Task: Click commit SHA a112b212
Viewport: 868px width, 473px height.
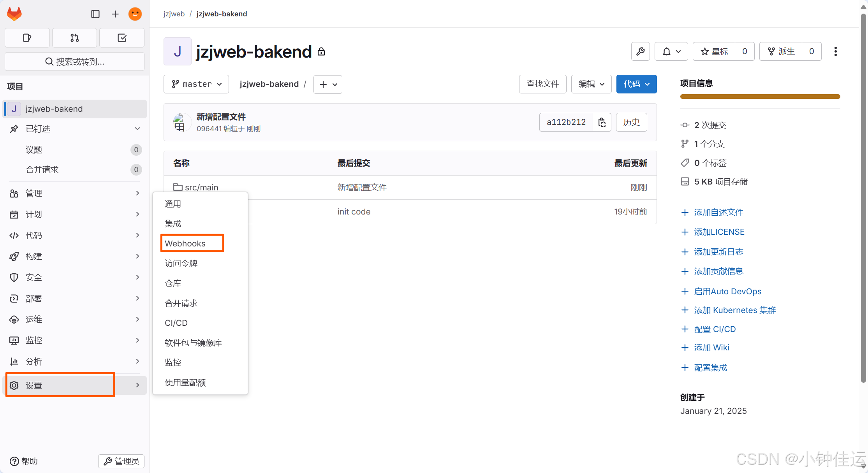Action: tap(566, 122)
